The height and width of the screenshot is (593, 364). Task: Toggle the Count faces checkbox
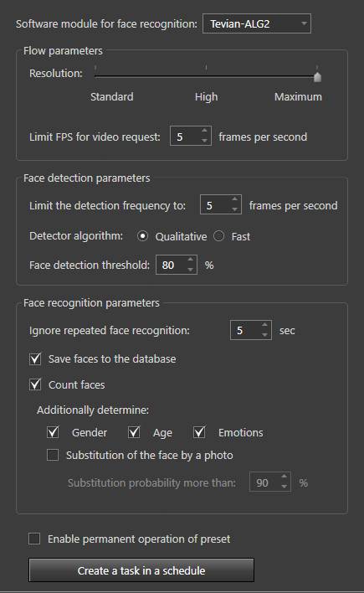(35, 384)
